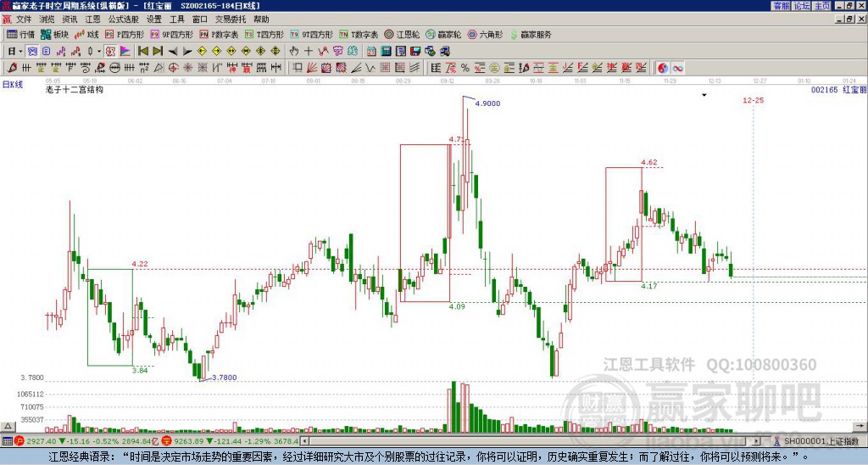Viewport: 868px width, 465px height.
Task: Open the 江恩 menu
Action: tap(92, 20)
